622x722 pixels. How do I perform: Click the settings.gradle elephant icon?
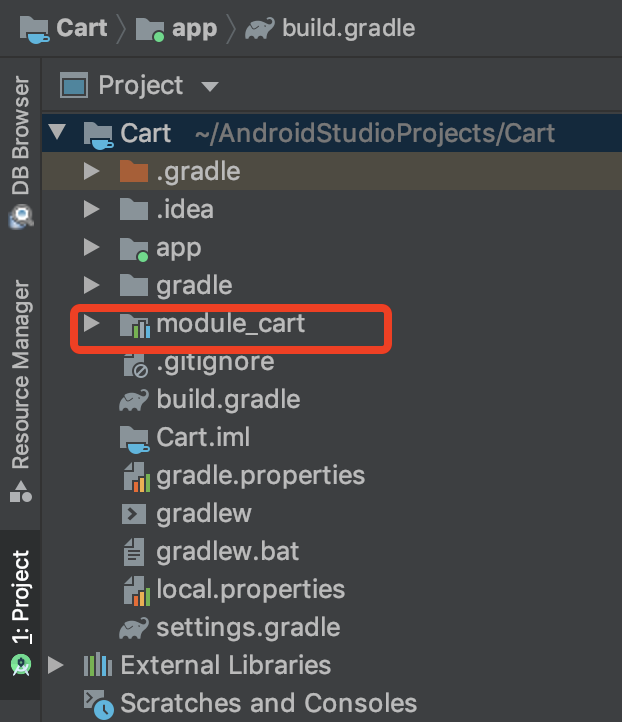[134, 628]
